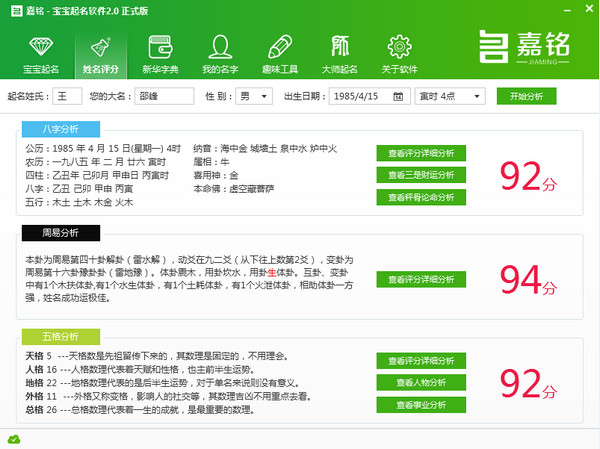Open 查看秤骨论命分析 in the 八字分析 section

(421, 197)
